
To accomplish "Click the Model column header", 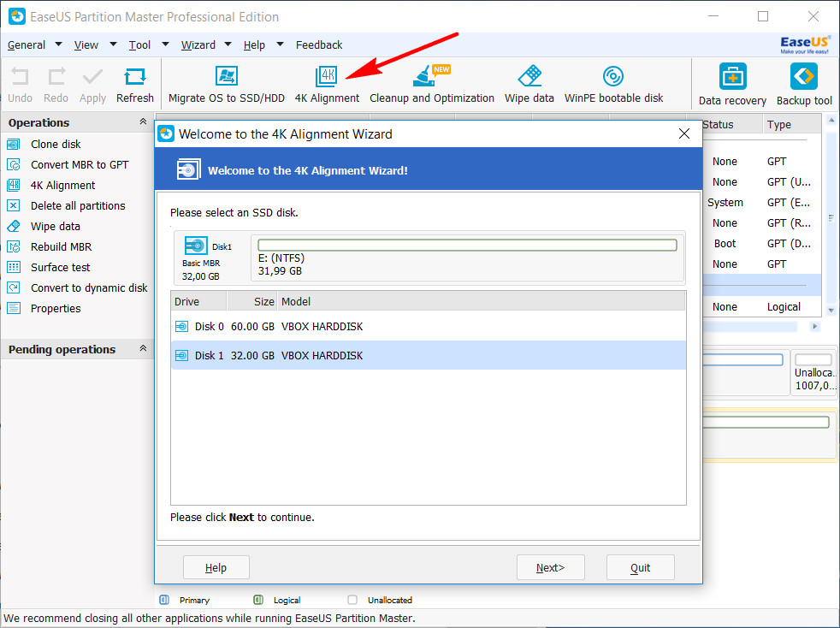I will pyautogui.click(x=481, y=302).
